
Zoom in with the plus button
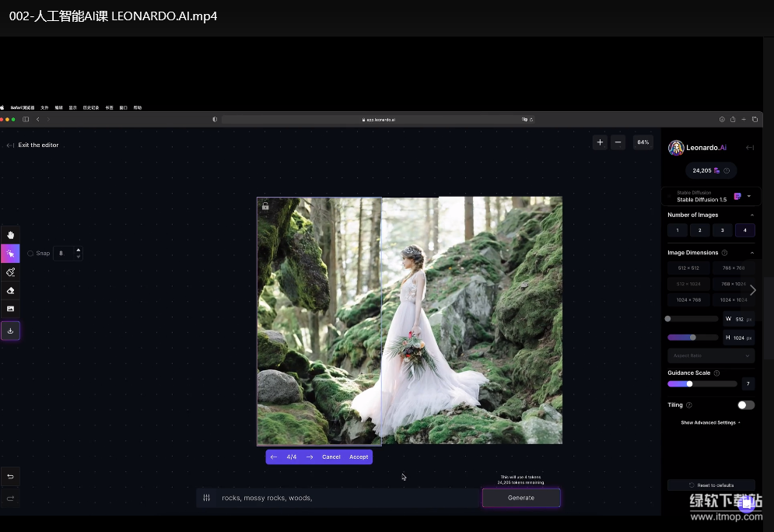tap(600, 142)
